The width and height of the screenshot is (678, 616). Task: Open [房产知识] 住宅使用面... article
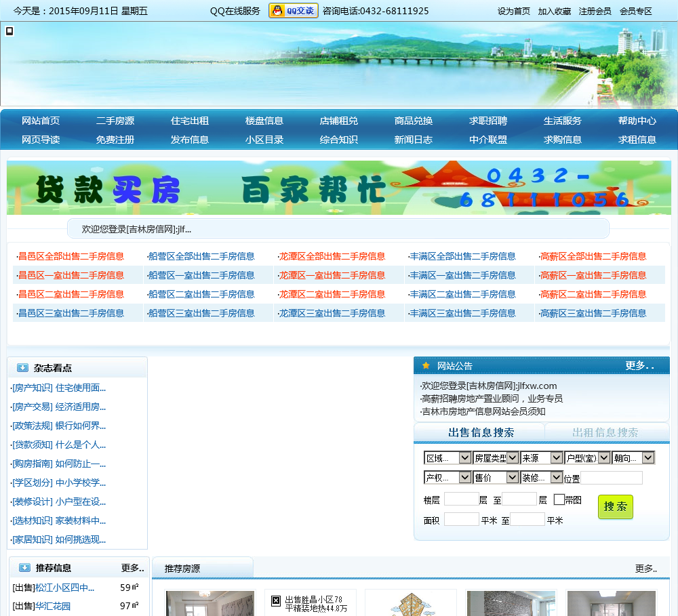click(x=58, y=388)
